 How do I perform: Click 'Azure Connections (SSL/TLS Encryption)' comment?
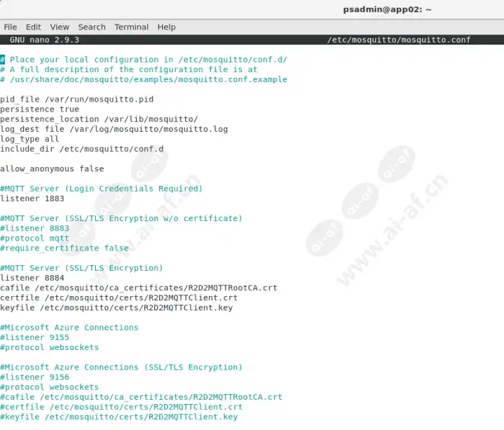tap(121, 367)
